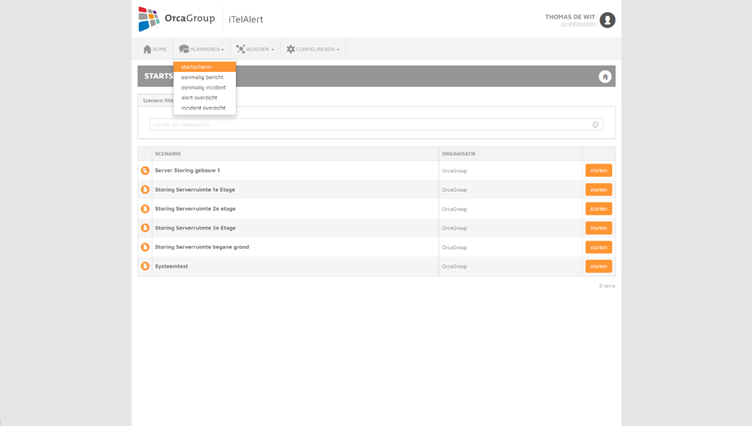
Task: Select the Storing Serverruimte 3e Etage text
Action: [195, 228]
